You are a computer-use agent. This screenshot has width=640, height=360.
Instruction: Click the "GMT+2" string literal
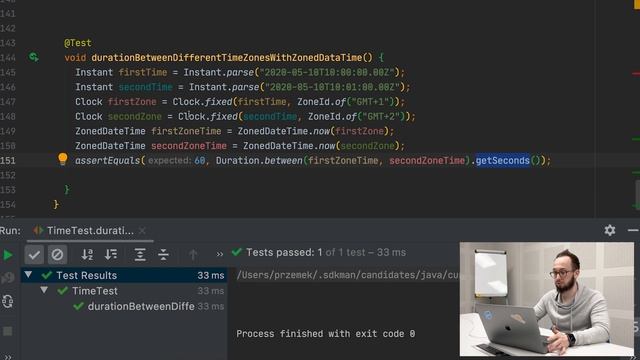point(382,116)
